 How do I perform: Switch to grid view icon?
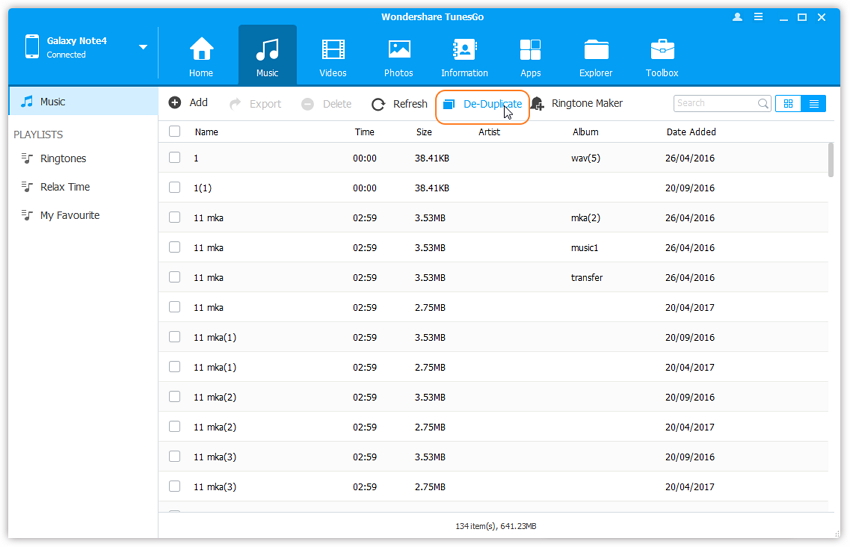[788, 103]
